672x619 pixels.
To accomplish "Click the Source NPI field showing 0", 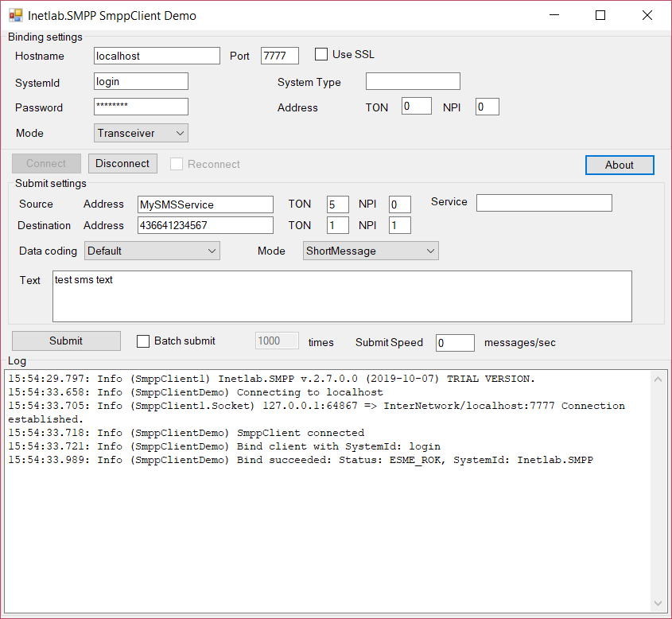I will click(x=400, y=204).
